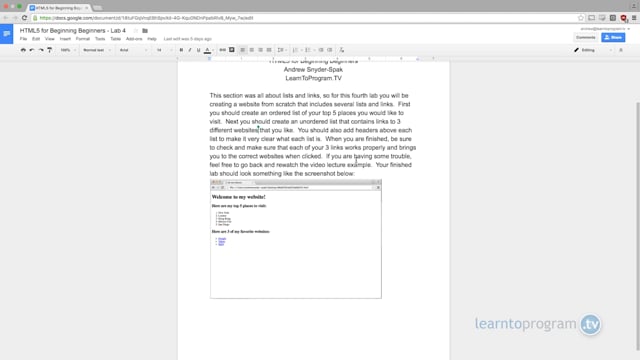Click the text 'Andrew Snyder-Spak'
The width and height of the screenshot is (640, 360).
point(313,70)
